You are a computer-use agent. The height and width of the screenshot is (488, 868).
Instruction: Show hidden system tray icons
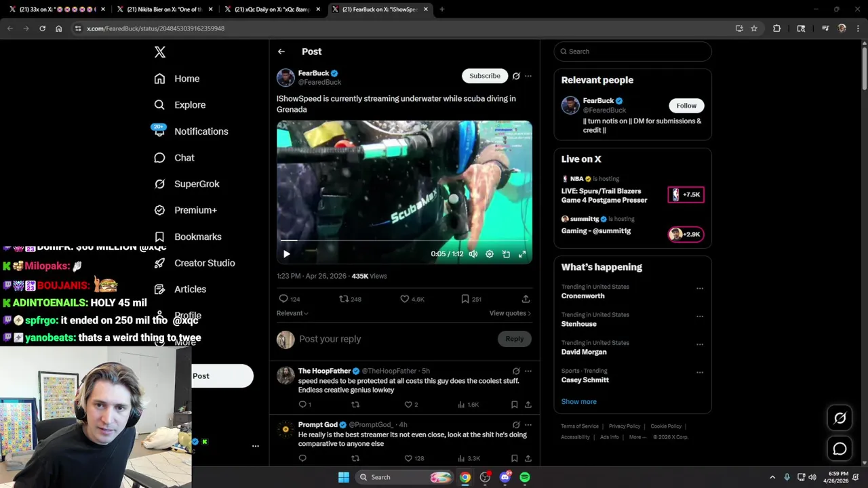click(x=772, y=477)
